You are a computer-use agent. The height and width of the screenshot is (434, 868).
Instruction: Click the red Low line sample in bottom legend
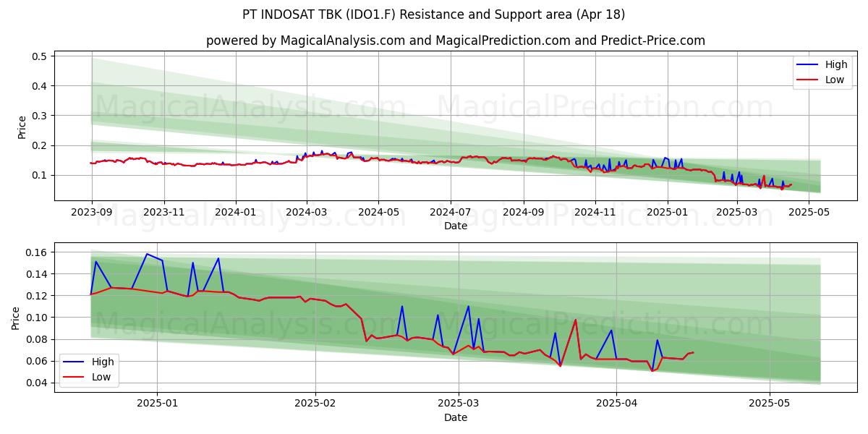click(75, 378)
